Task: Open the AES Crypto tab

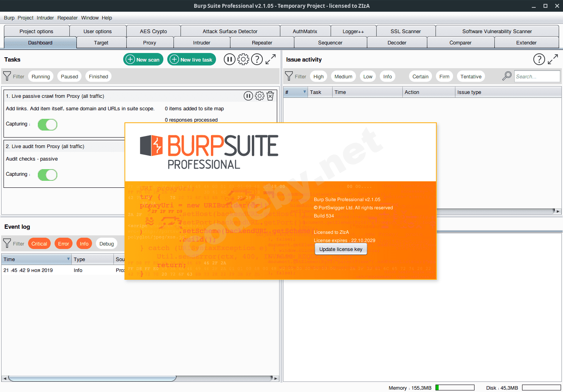Action: (154, 31)
